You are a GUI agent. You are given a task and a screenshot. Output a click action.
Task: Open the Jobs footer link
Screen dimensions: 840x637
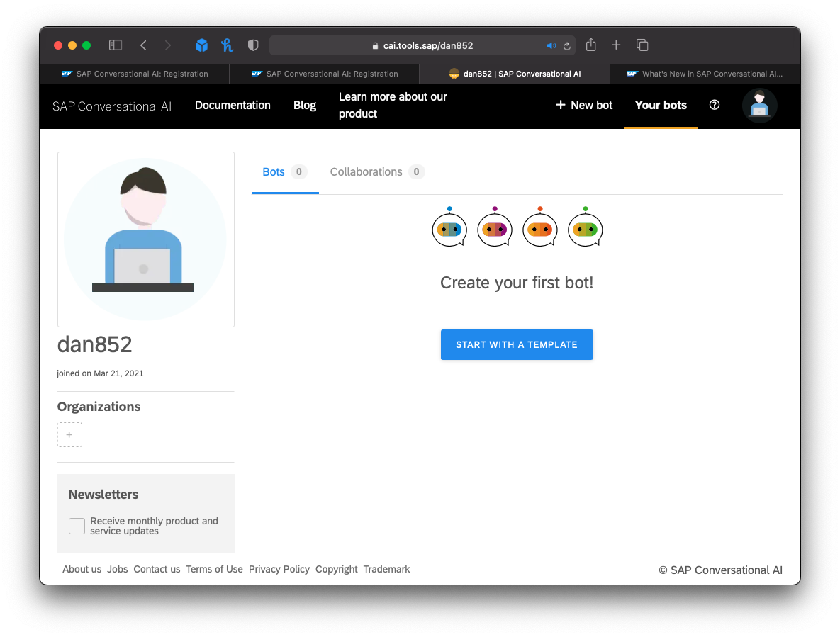[x=118, y=569]
